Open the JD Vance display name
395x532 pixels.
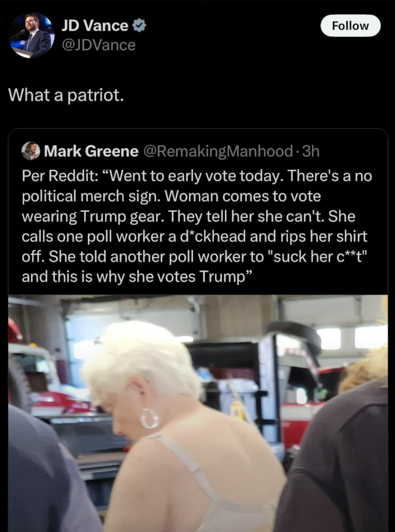(95, 25)
